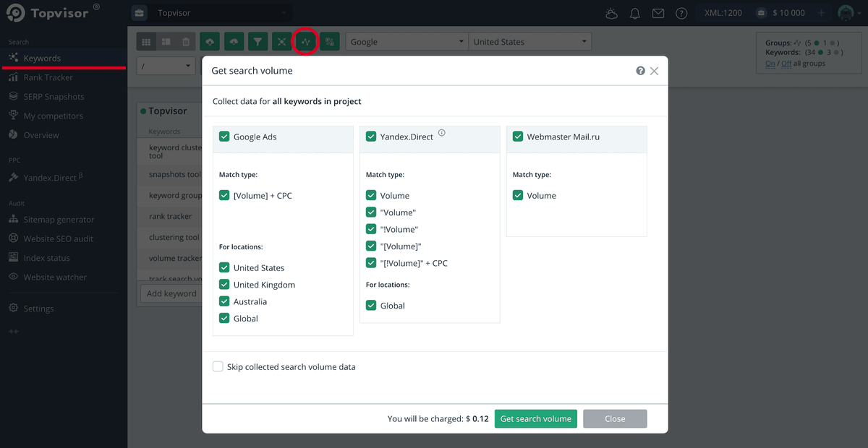Toggle the "[!Volume]" + CPC checkbox
This screenshot has height=448, width=868.
tap(371, 263)
